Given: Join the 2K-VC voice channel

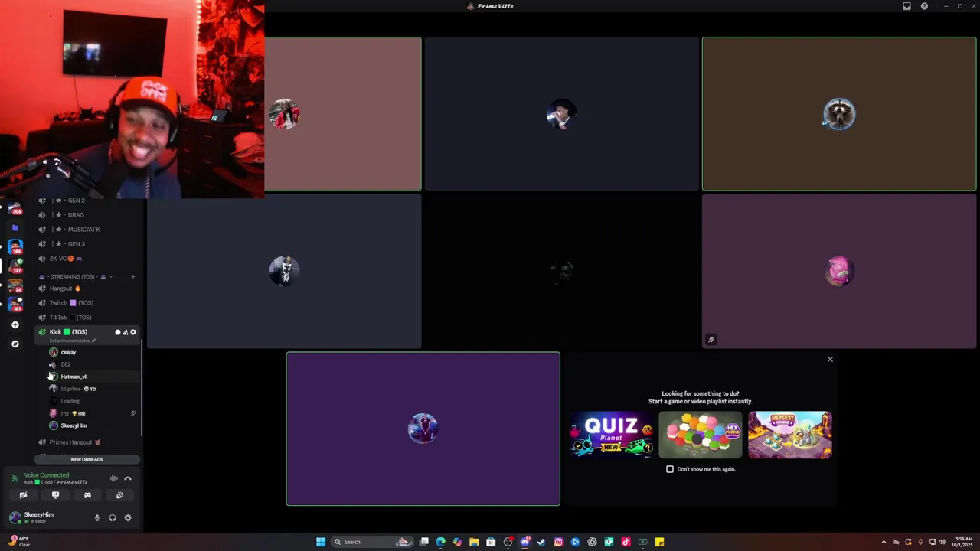Looking at the screenshot, I should click(88, 259).
